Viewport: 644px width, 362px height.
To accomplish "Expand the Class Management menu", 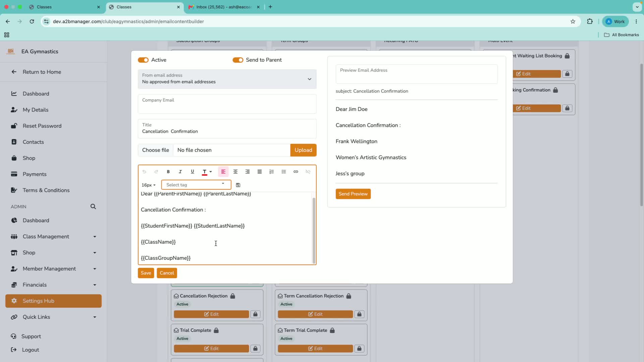I will (54, 237).
